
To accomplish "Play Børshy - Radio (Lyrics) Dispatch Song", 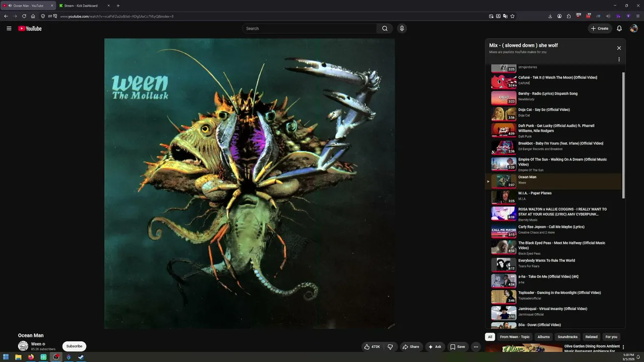I will tap(554, 97).
